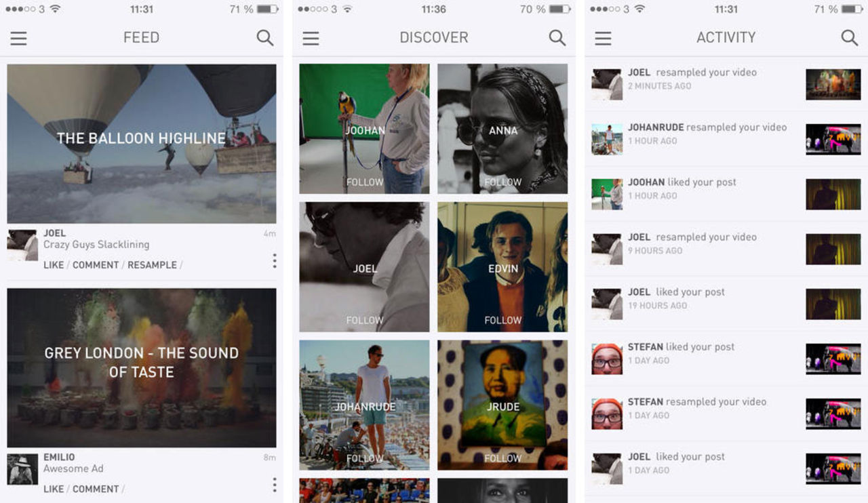
Task: Open more options for Joel's Crazy Guys Slacklining post
Action: (x=274, y=261)
